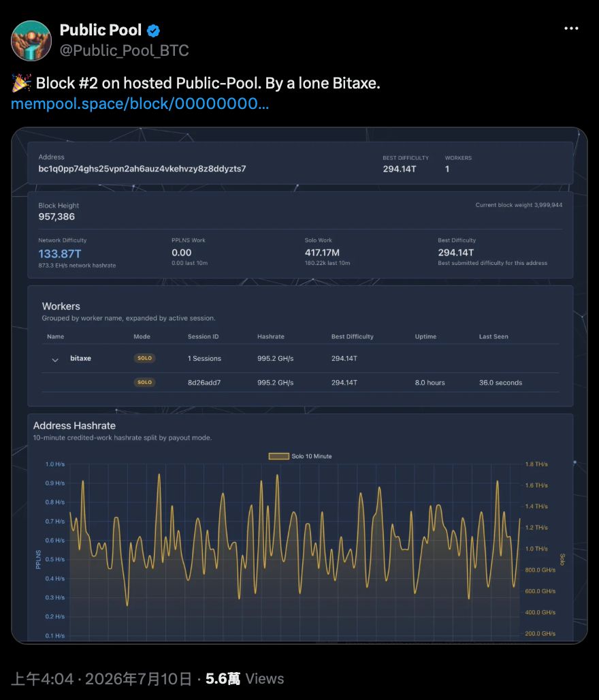Toggle the Solo 10 Minute legend swatch
The height and width of the screenshot is (700, 599).
tap(279, 456)
